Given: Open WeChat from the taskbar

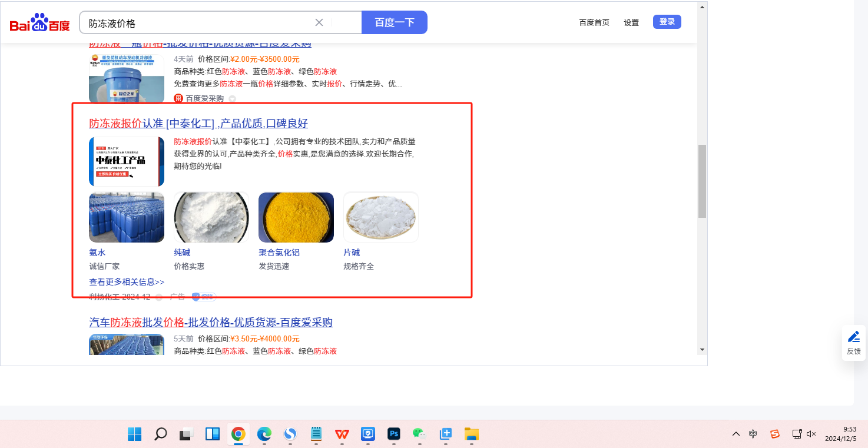Looking at the screenshot, I should pyautogui.click(x=419, y=434).
